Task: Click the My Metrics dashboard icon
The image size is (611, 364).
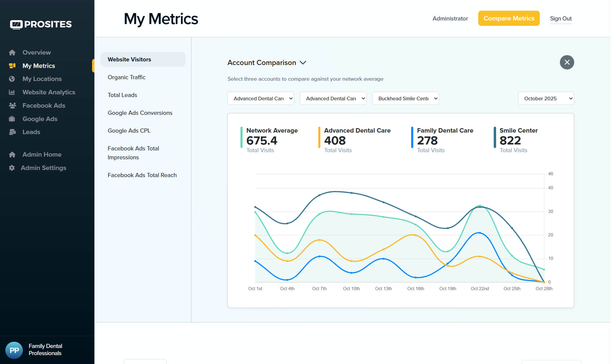Action: [12, 66]
